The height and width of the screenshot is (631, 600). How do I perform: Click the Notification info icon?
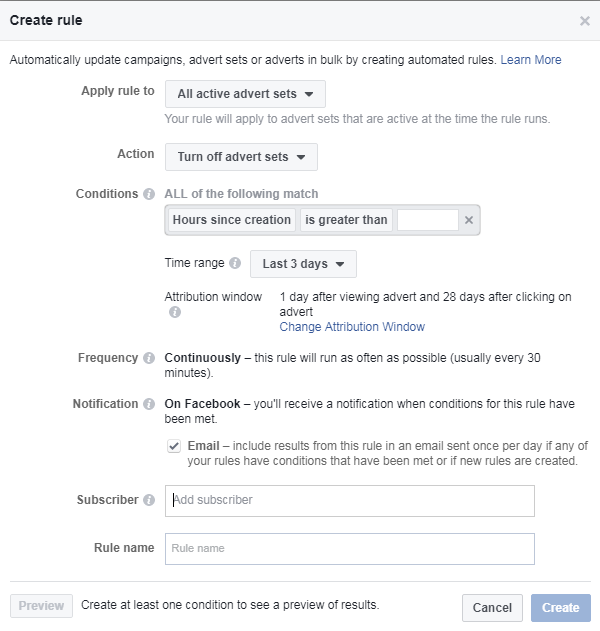(149, 404)
